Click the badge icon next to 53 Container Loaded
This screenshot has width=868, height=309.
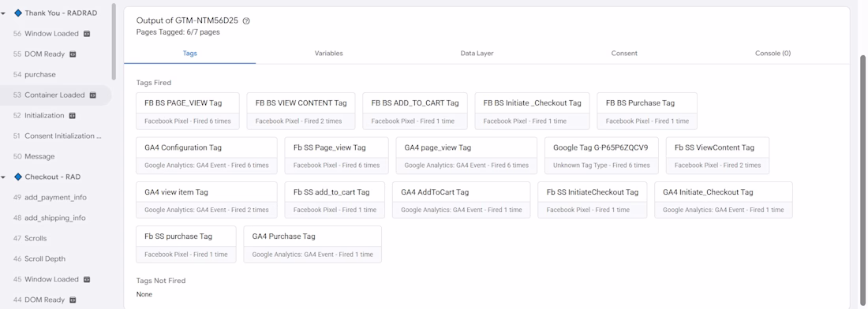coord(92,95)
